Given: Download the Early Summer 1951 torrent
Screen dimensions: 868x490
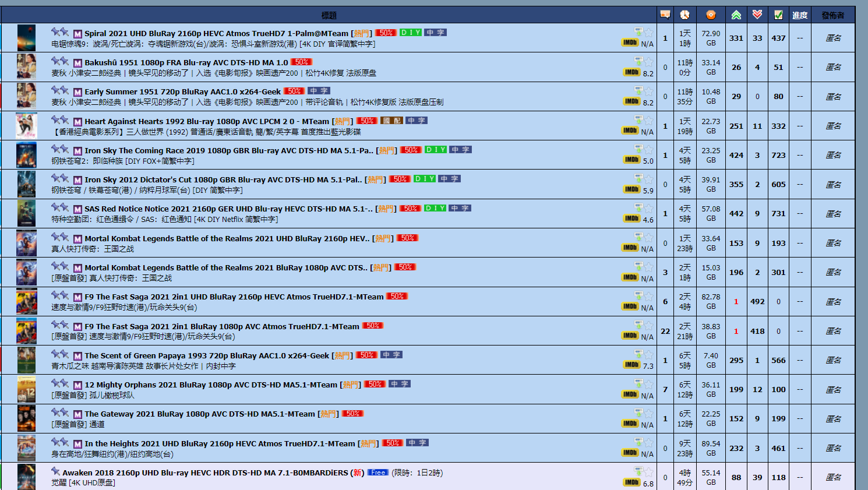Looking at the screenshot, I should (x=638, y=90).
